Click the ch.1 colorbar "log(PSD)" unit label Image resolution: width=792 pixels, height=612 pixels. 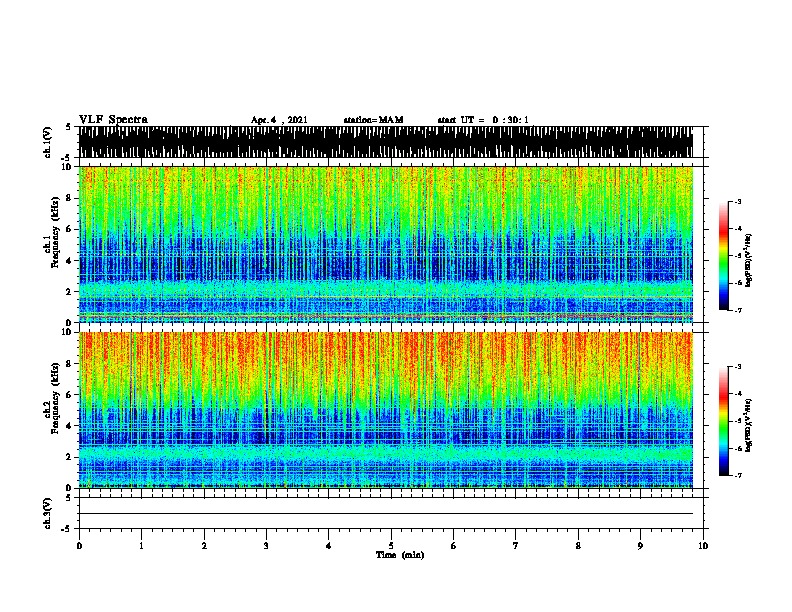click(x=749, y=260)
